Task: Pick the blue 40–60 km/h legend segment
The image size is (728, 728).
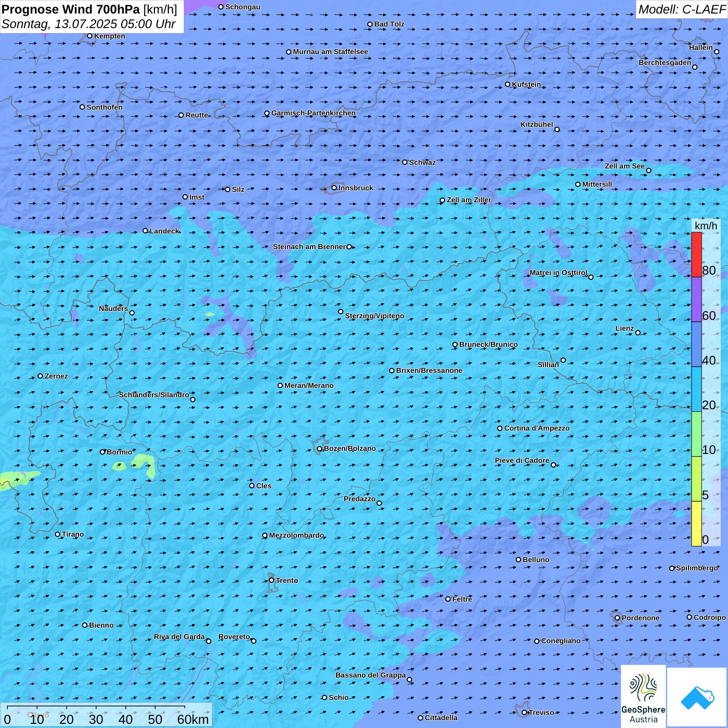Action: 696,345
